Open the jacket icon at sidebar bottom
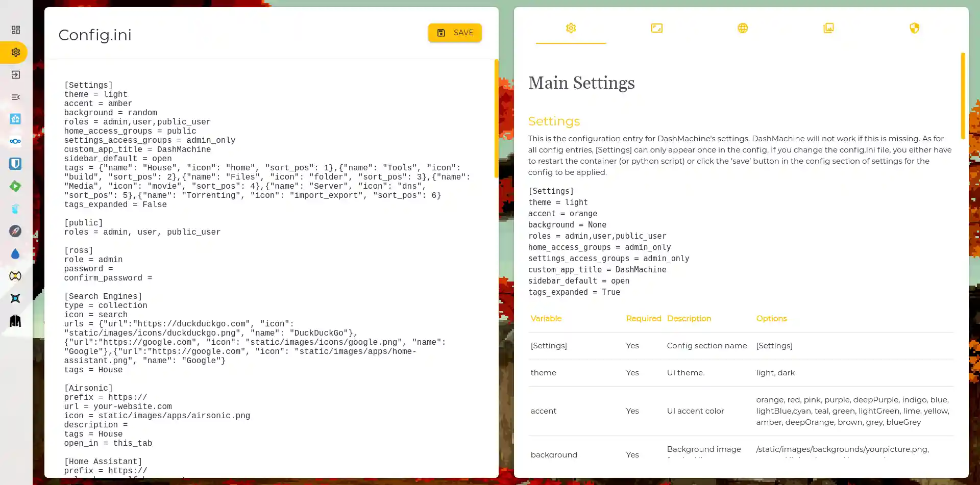This screenshot has width=980, height=485. [15, 321]
